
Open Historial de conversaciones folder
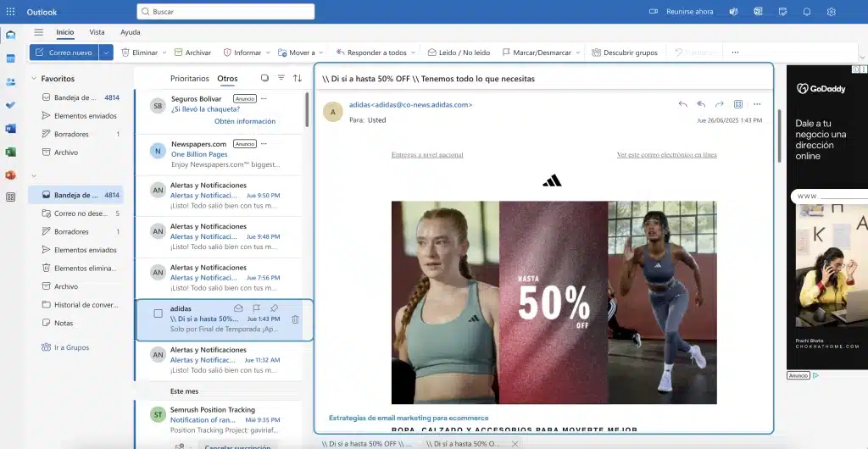[75, 305]
